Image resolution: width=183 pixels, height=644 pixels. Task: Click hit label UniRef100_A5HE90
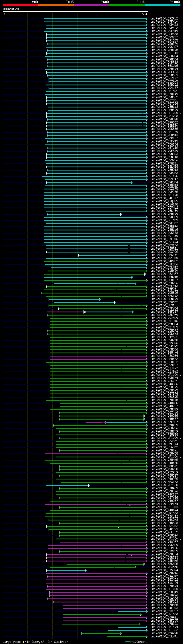pyautogui.click(x=164, y=110)
